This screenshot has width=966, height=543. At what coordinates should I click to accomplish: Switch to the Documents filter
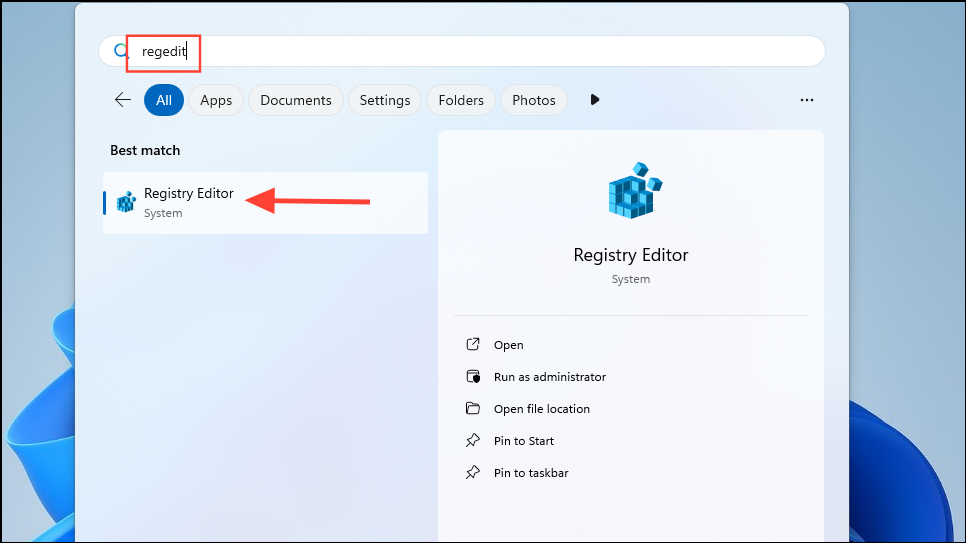296,100
